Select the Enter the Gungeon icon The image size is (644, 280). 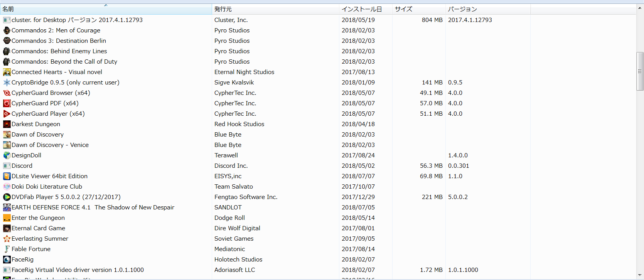point(7,218)
